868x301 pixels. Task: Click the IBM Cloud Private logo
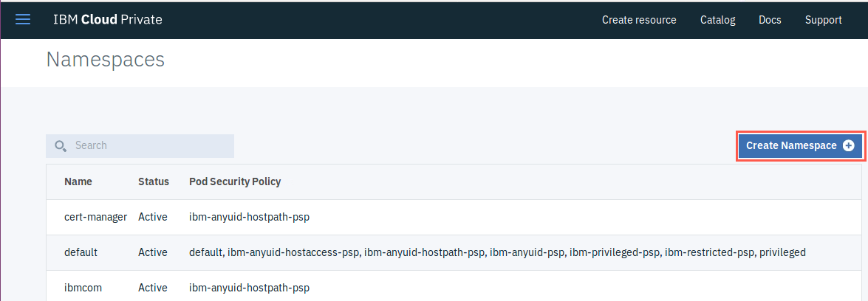[107, 20]
